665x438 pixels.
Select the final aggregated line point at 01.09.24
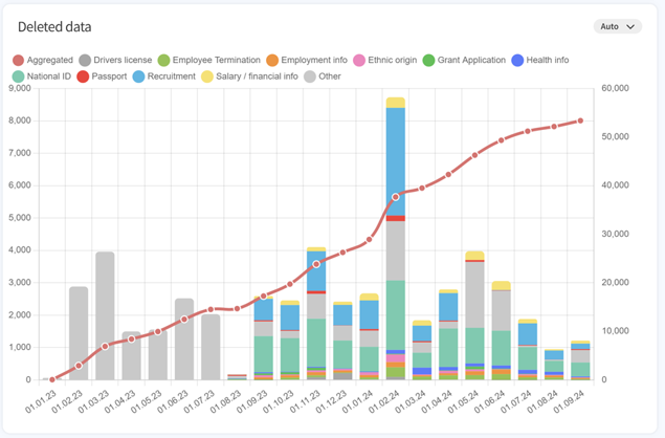point(580,120)
